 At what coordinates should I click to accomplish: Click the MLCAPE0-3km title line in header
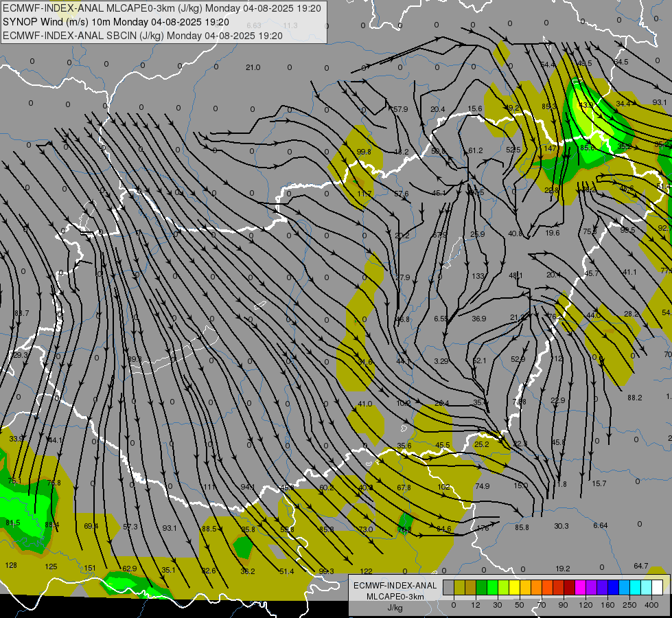pos(162,8)
